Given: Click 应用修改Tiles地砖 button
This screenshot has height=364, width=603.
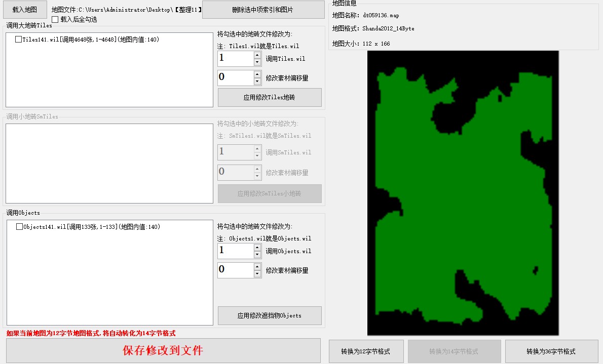Looking at the screenshot, I should coord(270,97).
